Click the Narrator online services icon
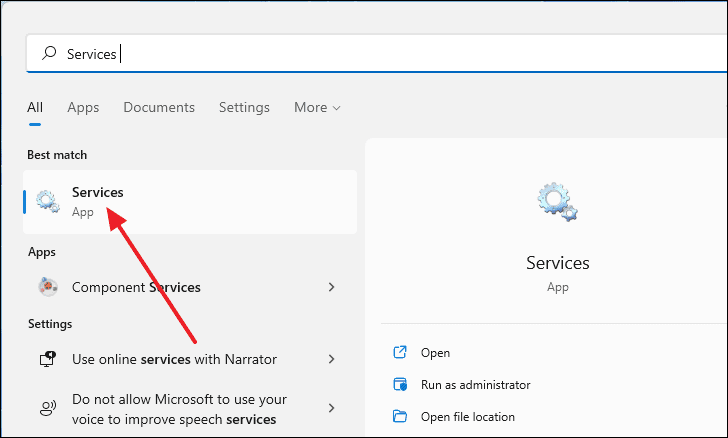This screenshot has height=438, width=728. coord(48,359)
